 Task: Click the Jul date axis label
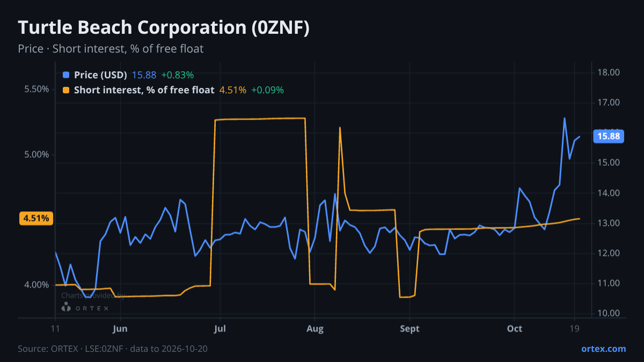point(220,329)
